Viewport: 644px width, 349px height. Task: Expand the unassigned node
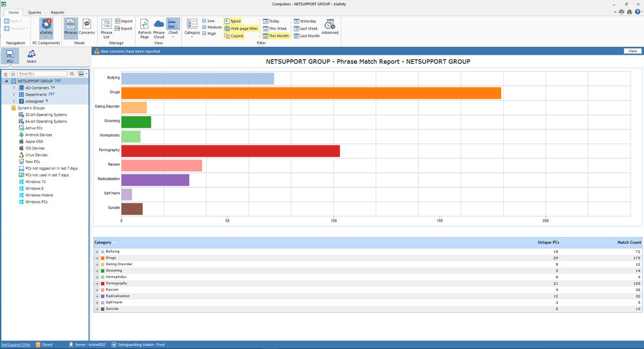pos(14,101)
